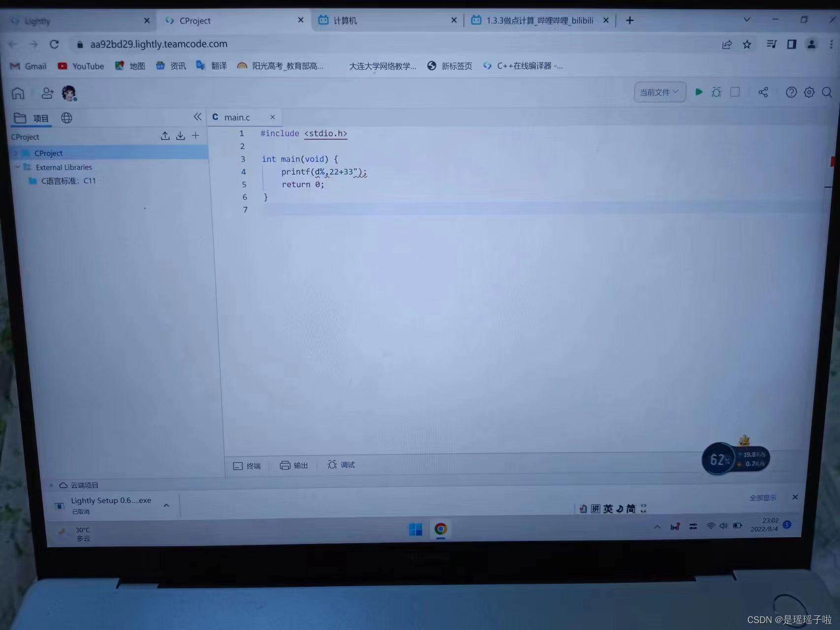Open the 当前文件 run target dropdown

pyautogui.click(x=659, y=92)
